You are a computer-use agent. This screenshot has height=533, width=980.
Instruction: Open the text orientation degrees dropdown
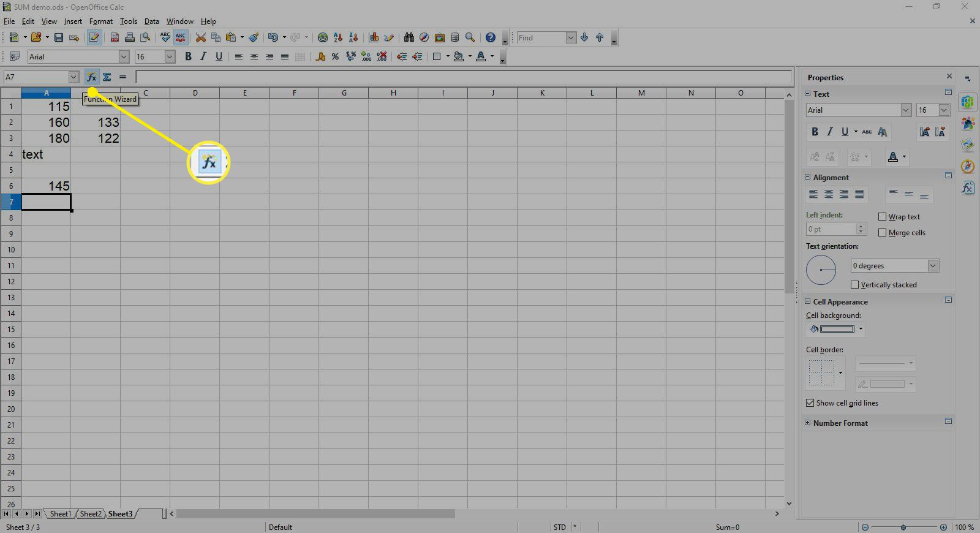933,265
